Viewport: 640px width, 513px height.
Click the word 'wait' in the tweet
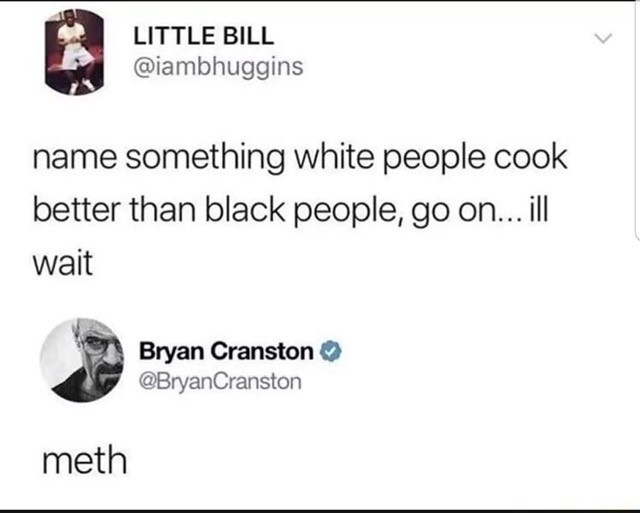[x=63, y=263]
